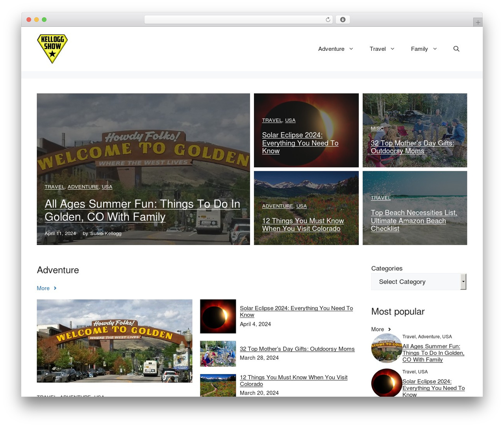This screenshot has width=504, height=427.
Task: Open the Top Beach Necessities List tile headline
Action: (414, 221)
